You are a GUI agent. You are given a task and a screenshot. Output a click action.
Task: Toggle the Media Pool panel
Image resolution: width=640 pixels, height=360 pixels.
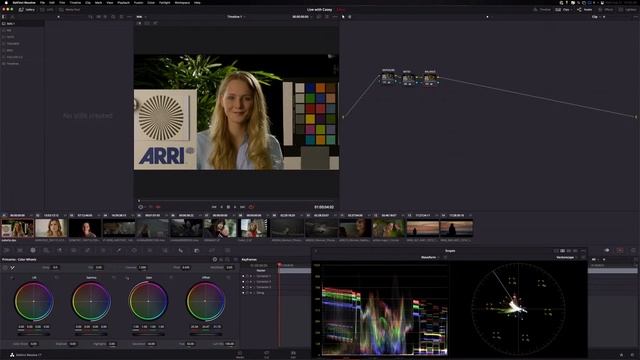[69, 9]
